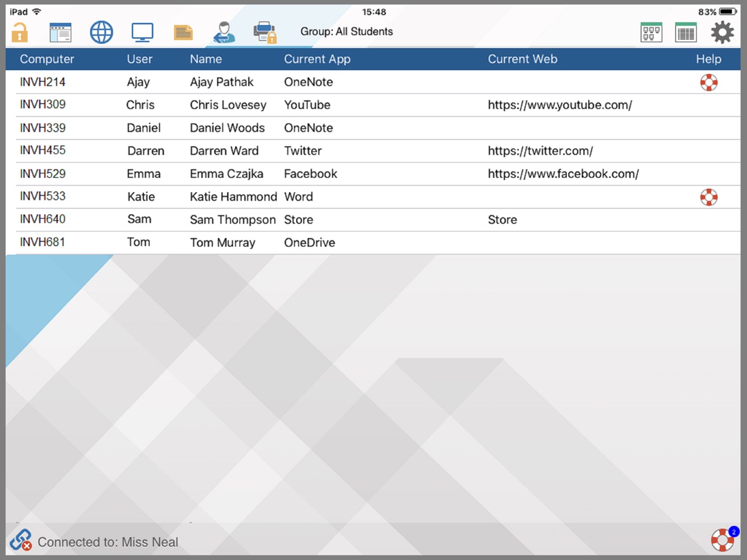Select computer INVH681
The width and height of the screenshot is (747, 560).
pos(42,241)
